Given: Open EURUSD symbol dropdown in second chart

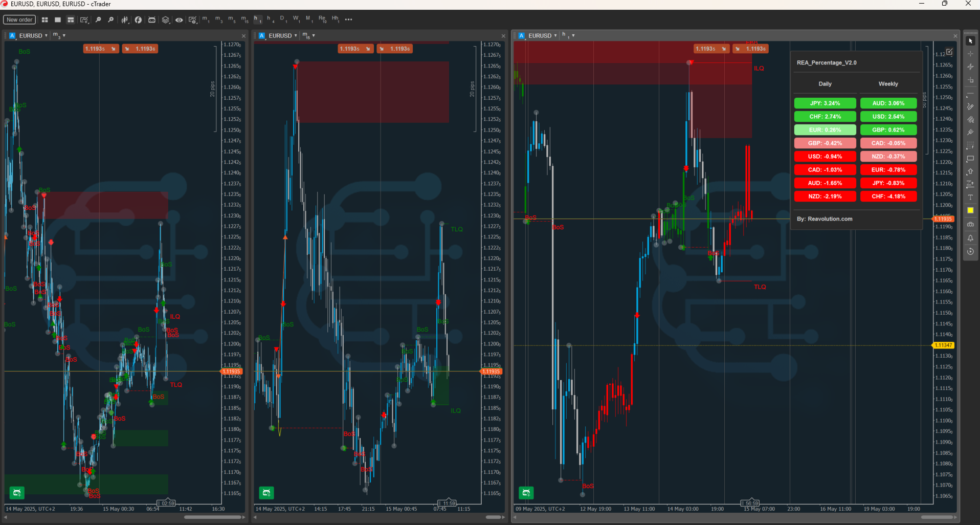Looking at the screenshot, I should tap(282, 36).
